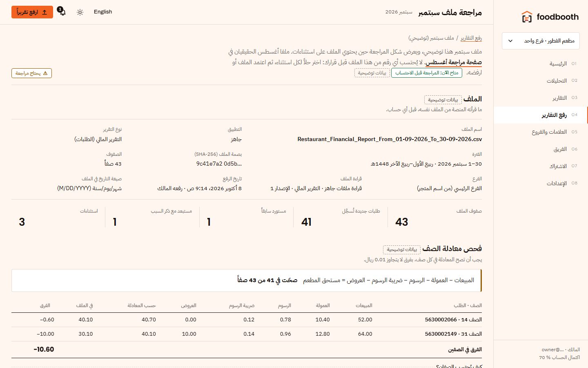Click the warning triangle in review badge
Screen dimensions: 588x368
45,73
